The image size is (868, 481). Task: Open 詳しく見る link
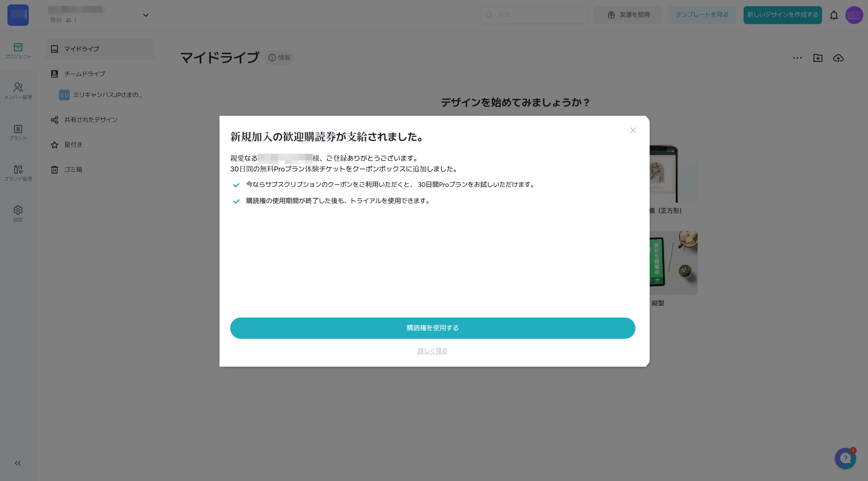433,351
